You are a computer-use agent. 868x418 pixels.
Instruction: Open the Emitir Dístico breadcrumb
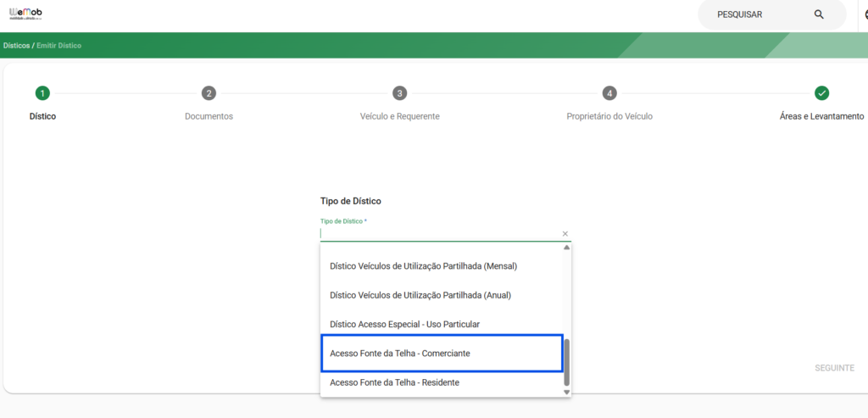(x=58, y=46)
